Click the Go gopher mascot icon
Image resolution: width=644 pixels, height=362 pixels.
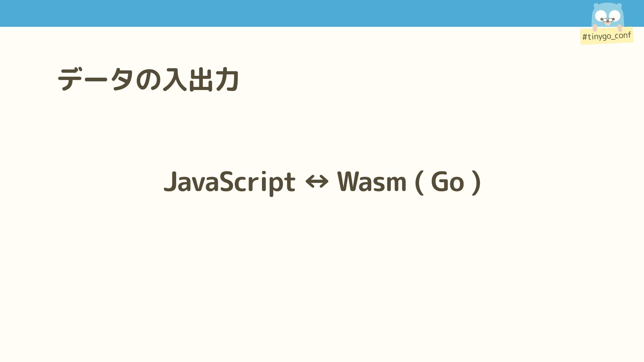607,17
